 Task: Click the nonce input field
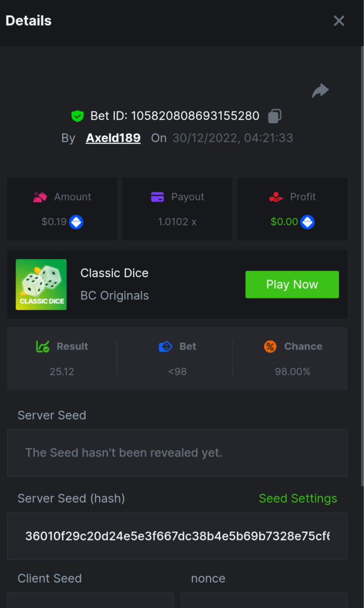[264, 601]
